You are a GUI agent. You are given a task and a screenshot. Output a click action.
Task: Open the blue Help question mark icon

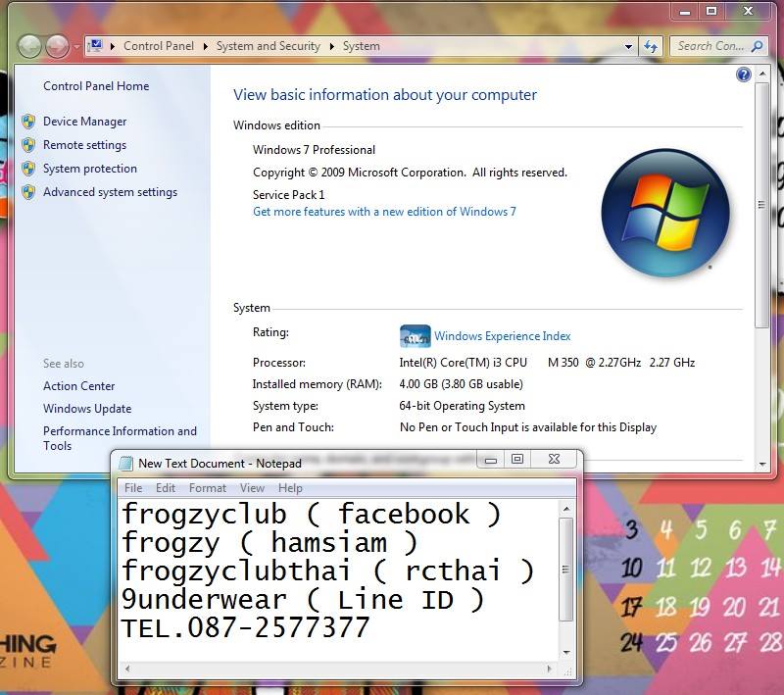click(x=744, y=74)
